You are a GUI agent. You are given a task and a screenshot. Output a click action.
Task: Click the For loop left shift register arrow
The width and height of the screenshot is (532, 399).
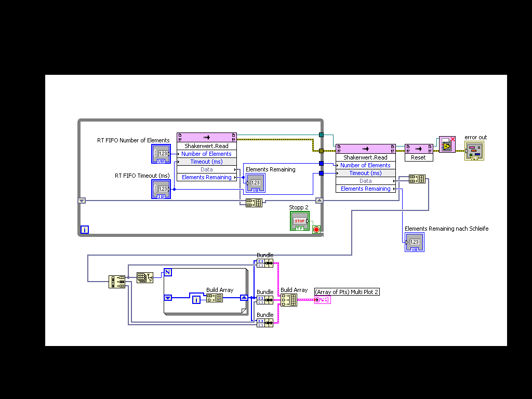[168, 298]
